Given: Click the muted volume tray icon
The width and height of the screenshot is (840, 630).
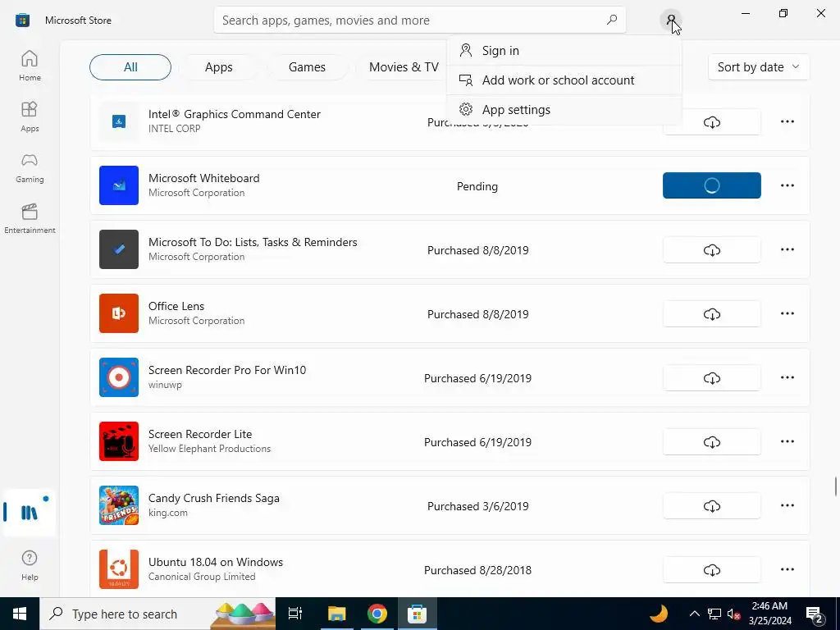Looking at the screenshot, I should pyautogui.click(x=734, y=614).
